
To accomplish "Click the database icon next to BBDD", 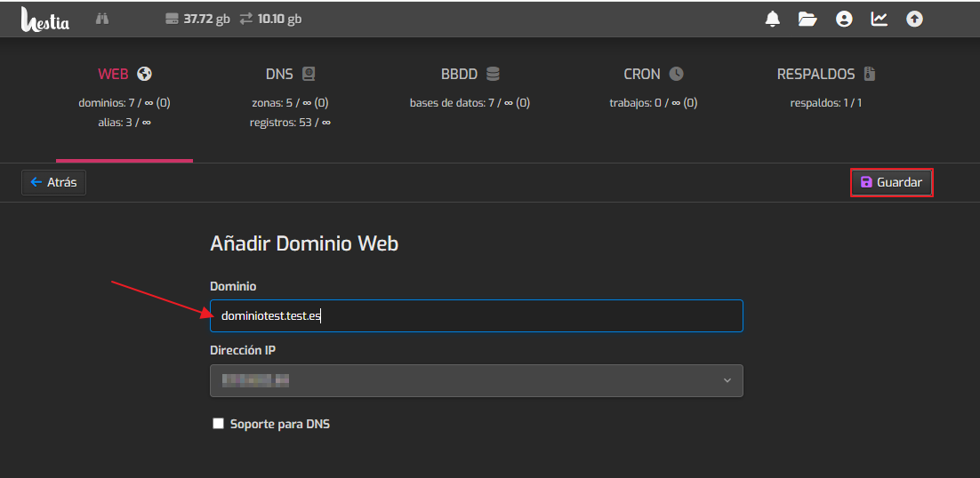I will 494,74.
